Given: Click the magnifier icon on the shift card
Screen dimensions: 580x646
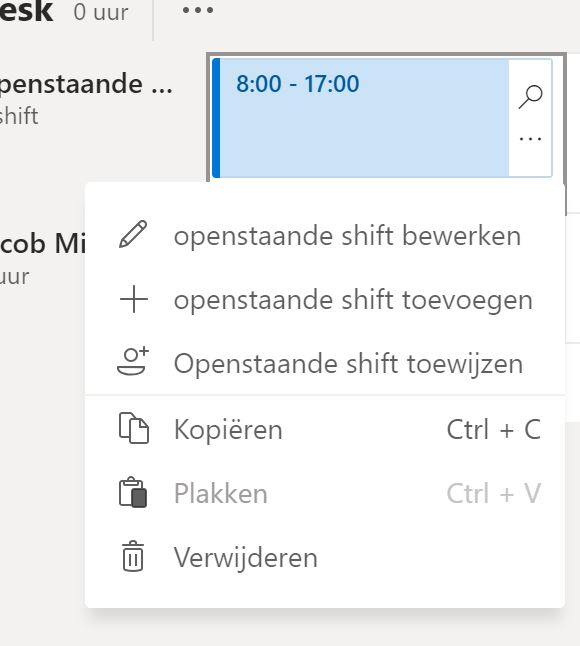Looking at the screenshot, I should [531, 97].
